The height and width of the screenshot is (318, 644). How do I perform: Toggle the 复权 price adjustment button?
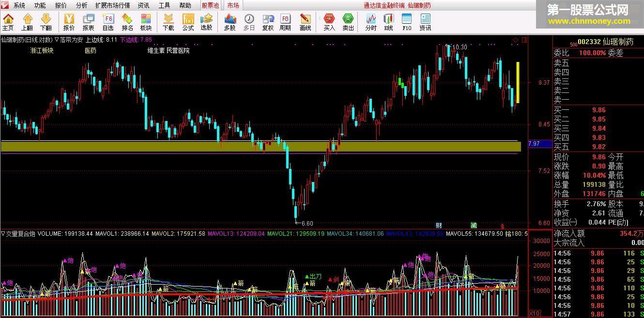(268, 22)
